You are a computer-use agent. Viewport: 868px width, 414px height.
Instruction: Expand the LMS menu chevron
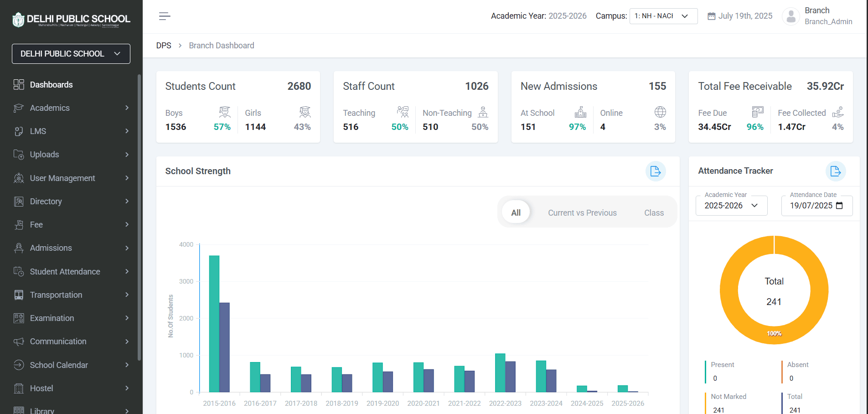(x=127, y=131)
